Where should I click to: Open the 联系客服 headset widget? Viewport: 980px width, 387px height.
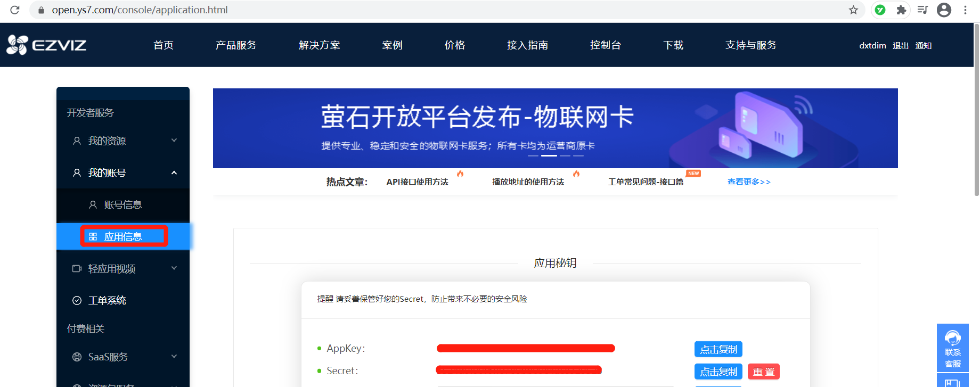click(x=953, y=348)
